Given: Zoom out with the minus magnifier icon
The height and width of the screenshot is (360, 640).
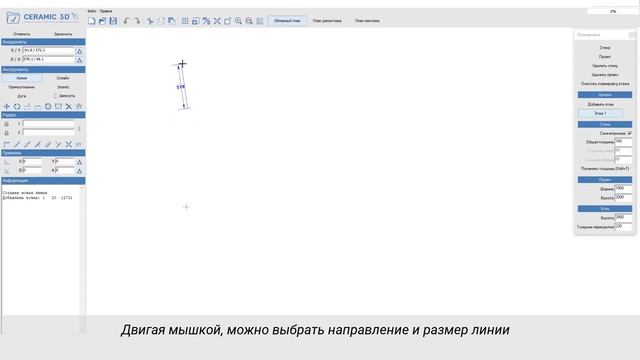Looking at the screenshot, I should (249, 21).
